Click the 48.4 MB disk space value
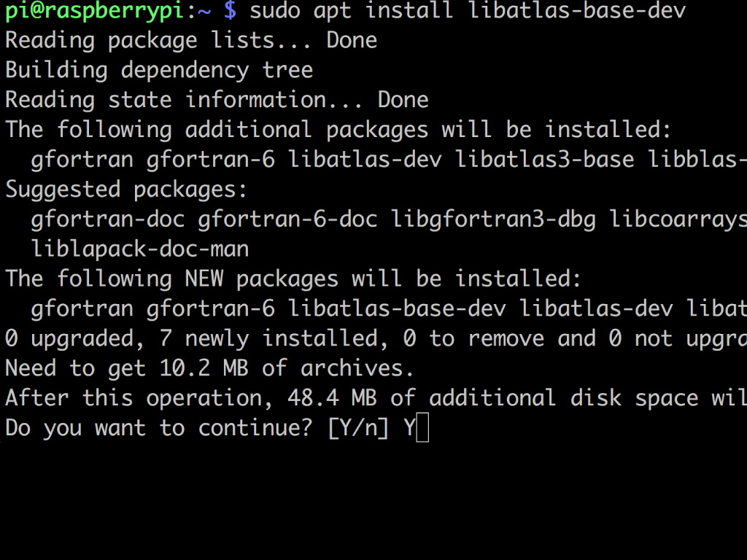Screen dimensions: 747x560 point(332,398)
